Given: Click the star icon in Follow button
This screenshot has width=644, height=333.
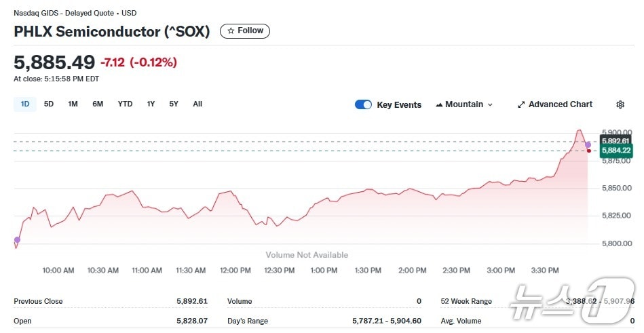Looking at the screenshot, I should pos(231,31).
